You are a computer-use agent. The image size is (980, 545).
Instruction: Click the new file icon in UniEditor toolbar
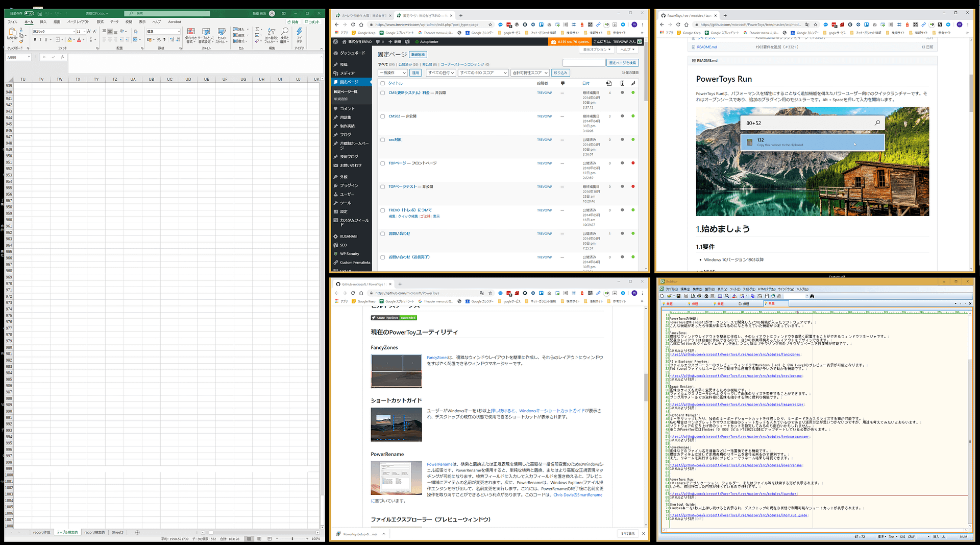663,296
